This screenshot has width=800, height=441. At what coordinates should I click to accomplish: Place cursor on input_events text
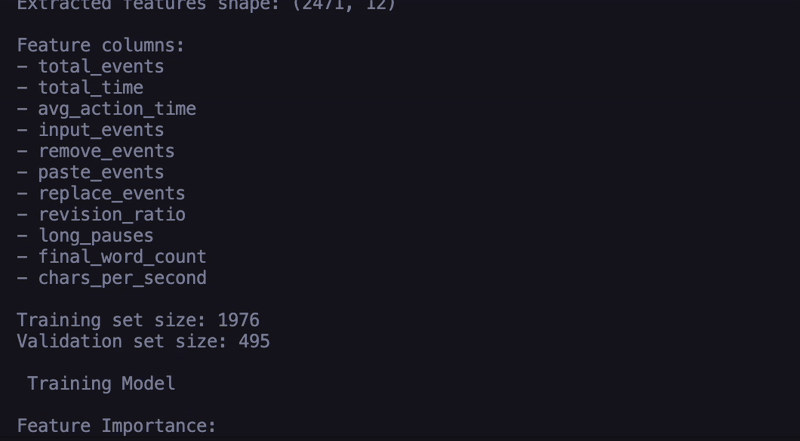point(101,130)
